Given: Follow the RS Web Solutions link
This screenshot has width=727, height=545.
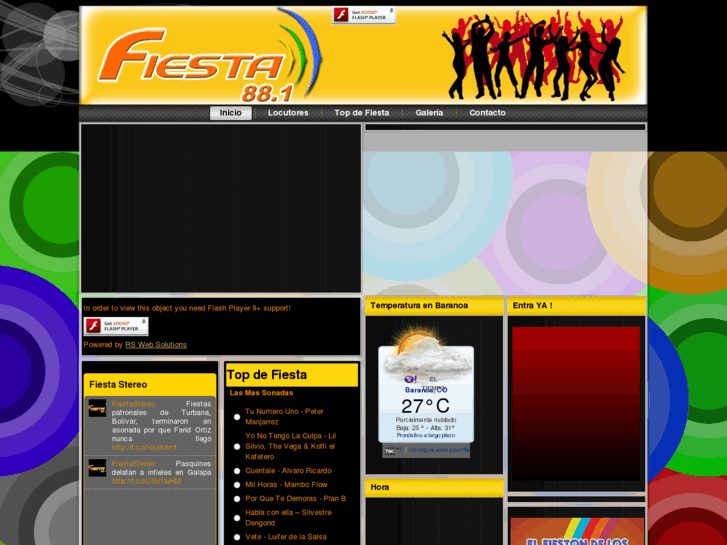Looking at the screenshot, I should tap(156, 345).
